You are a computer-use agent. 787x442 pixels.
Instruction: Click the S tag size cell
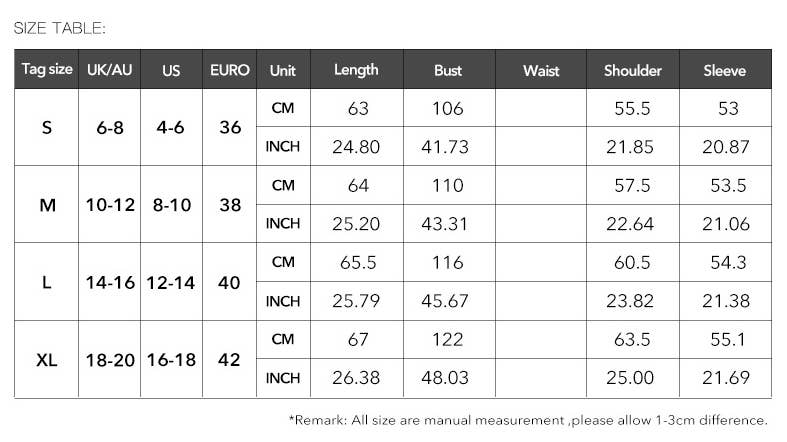pyautogui.click(x=47, y=128)
